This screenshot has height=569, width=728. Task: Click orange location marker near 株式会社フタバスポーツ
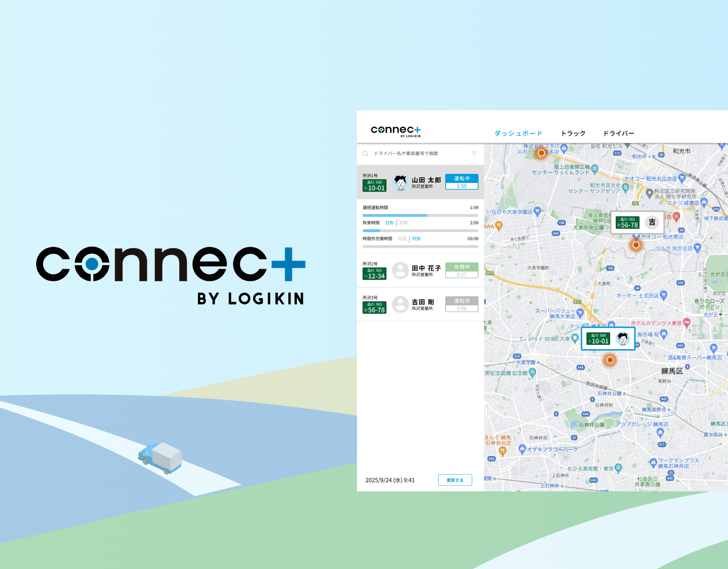point(541,153)
